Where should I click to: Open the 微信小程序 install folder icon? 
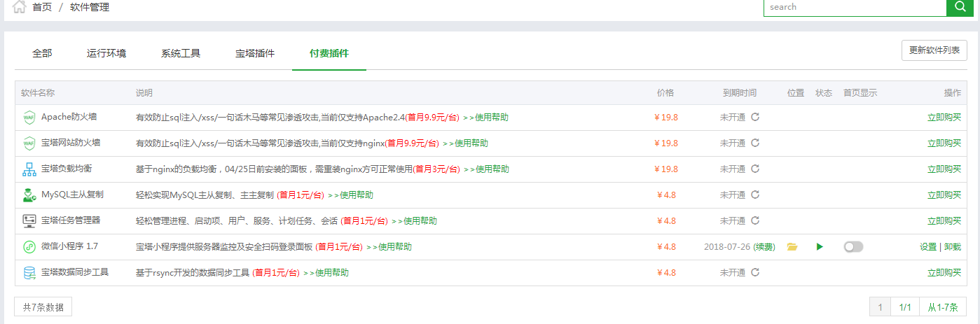point(792,246)
